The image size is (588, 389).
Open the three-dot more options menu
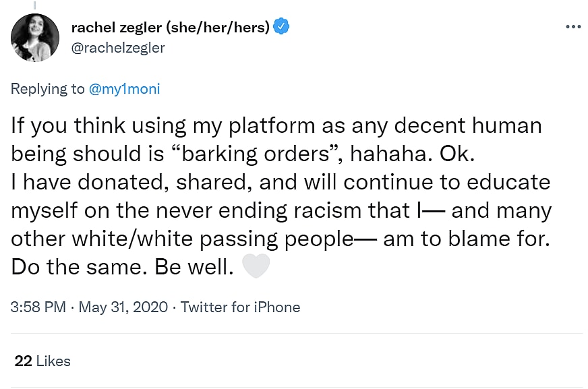(x=572, y=27)
